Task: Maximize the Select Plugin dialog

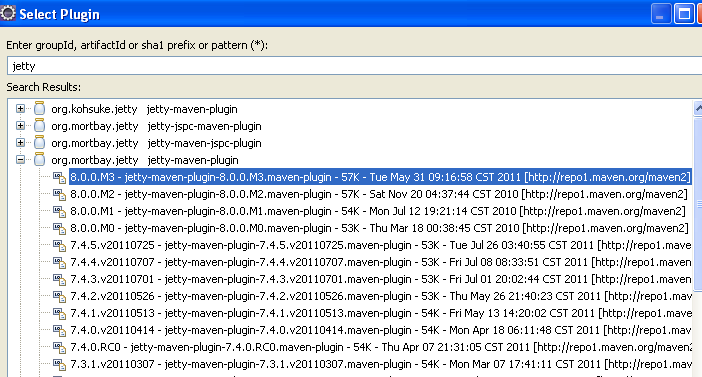Action: [684, 13]
